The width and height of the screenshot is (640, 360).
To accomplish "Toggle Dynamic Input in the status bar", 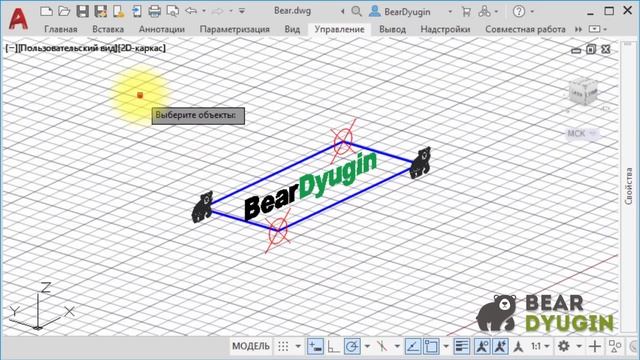I will tap(316, 346).
